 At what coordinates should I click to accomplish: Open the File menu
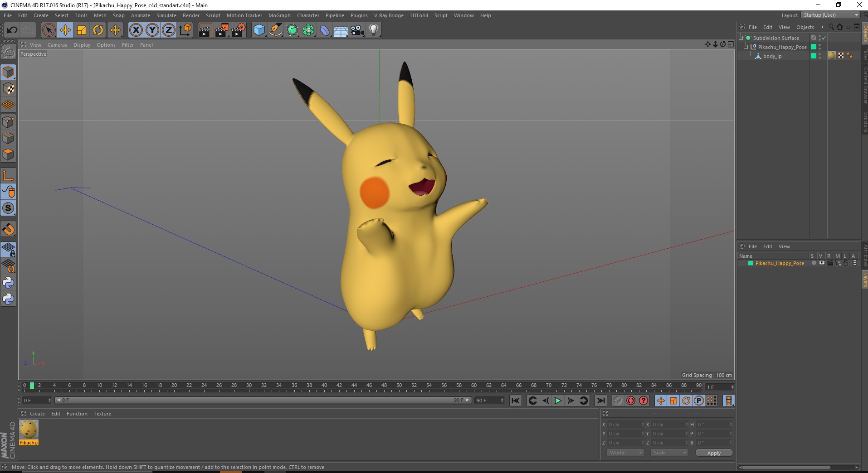tap(8, 15)
